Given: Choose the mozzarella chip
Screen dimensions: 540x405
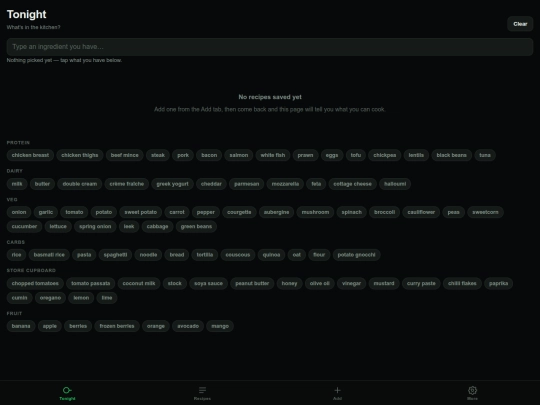Looking at the screenshot, I should (285, 184).
